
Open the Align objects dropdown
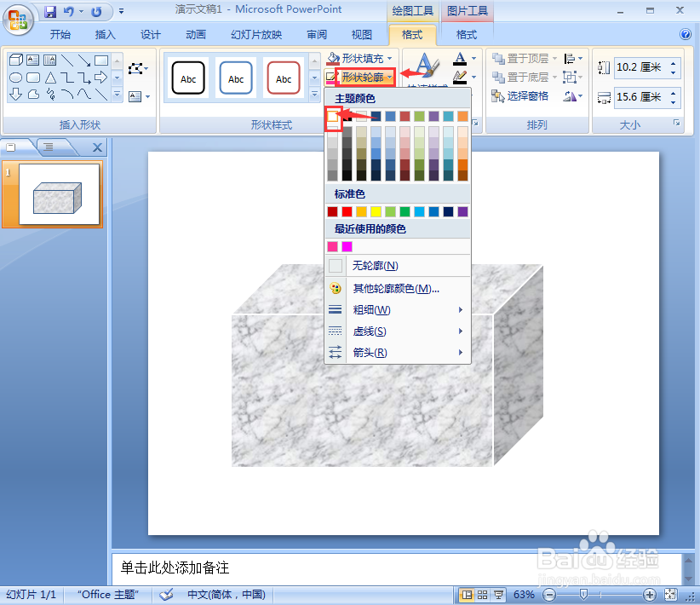(573, 59)
